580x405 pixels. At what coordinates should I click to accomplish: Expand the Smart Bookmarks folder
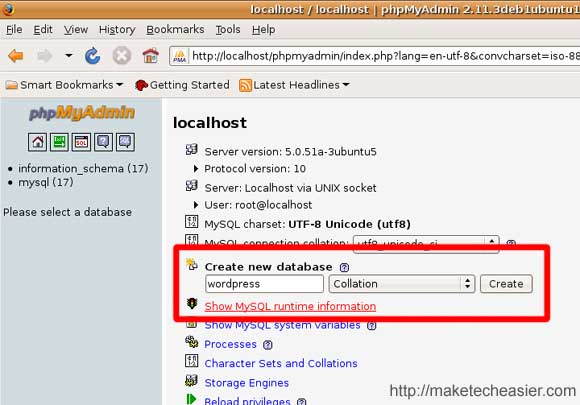pos(64,85)
